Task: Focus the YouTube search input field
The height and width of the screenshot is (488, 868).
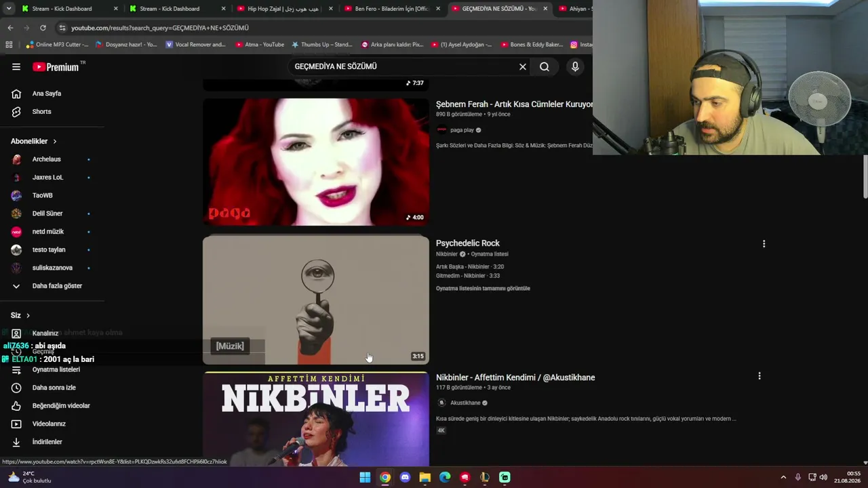Action: [403, 66]
